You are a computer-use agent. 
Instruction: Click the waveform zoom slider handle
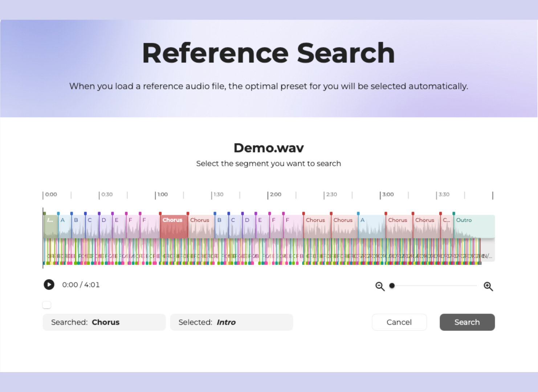tap(392, 286)
